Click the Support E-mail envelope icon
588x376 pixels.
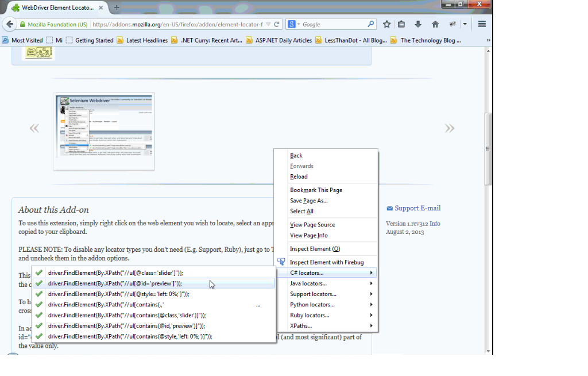[x=390, y=209]
